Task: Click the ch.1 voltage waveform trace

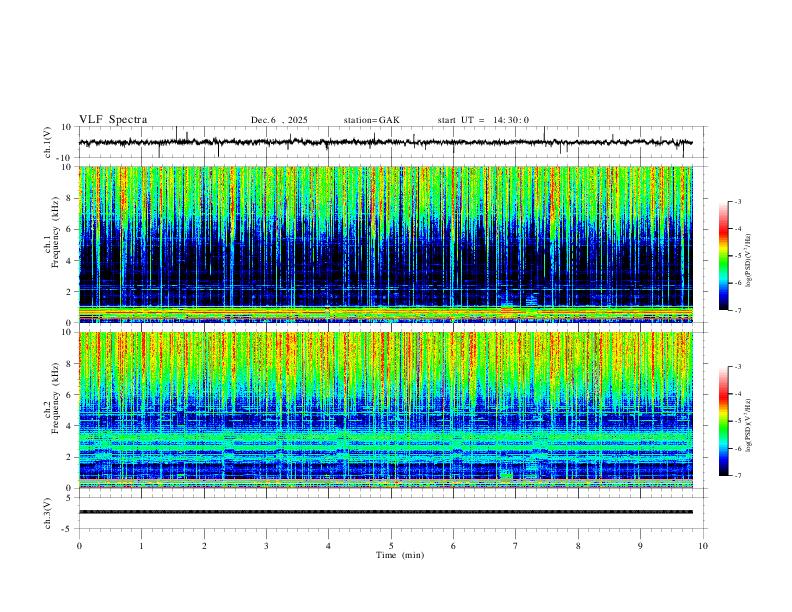Action: pos(385,142)
